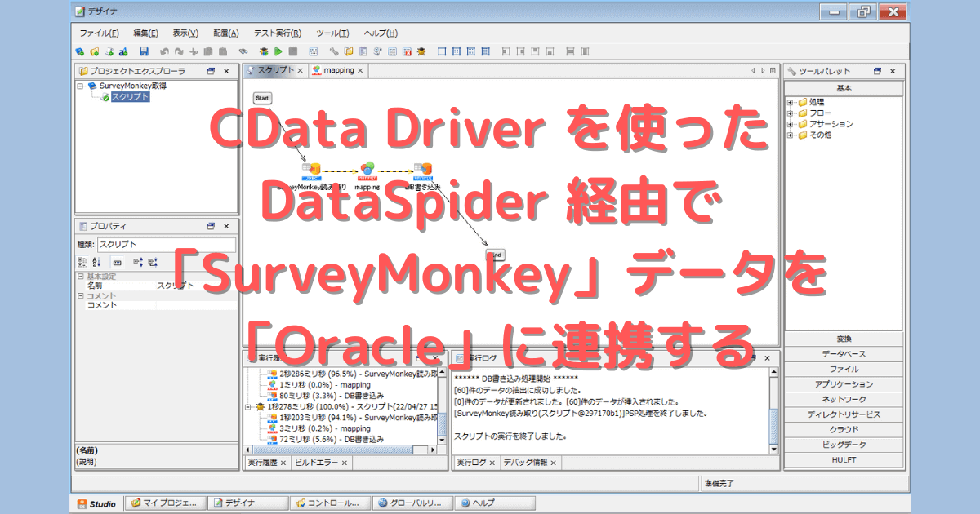Click the Undo icon in the toolbar
Viewport: 980px width, 514px height.
(164, 50)
